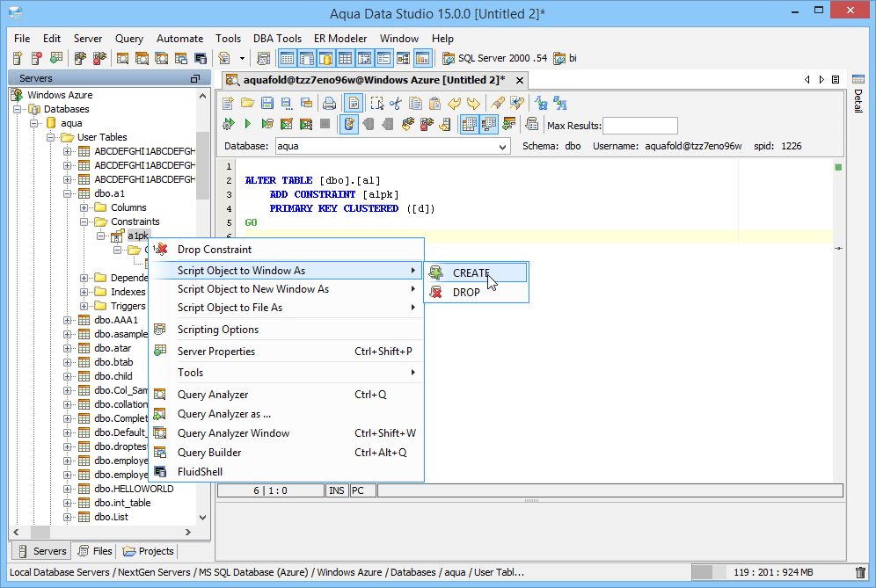
Task: Switch to the Projects tab
Action: click(148, 551)
